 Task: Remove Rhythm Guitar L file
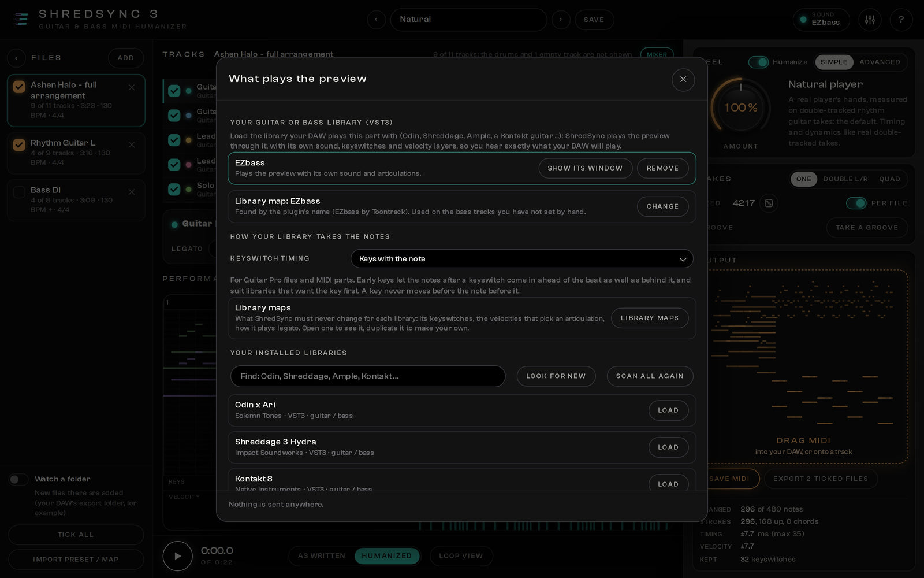[132, 145]
